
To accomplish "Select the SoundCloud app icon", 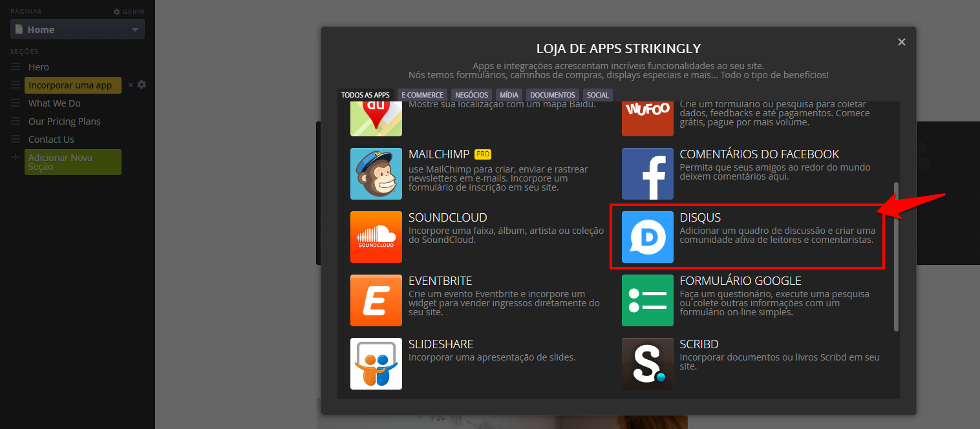I will (376, 237).
